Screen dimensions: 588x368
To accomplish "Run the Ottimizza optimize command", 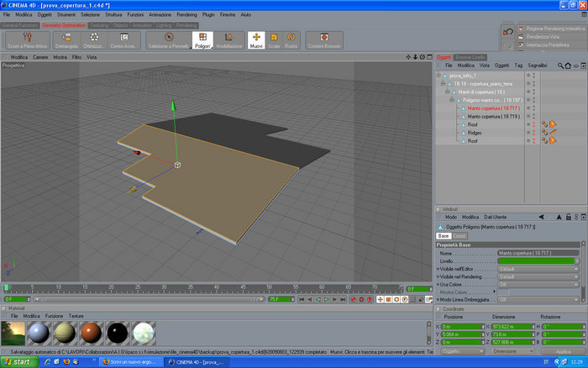I will click(94, 40).
